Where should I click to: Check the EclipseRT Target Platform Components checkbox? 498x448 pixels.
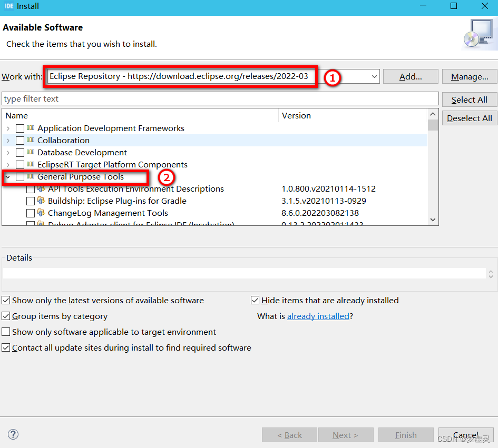20,165
